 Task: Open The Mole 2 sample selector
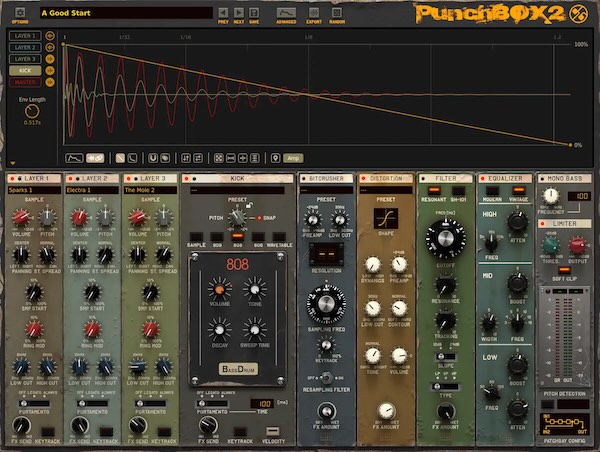click(151, 190)
